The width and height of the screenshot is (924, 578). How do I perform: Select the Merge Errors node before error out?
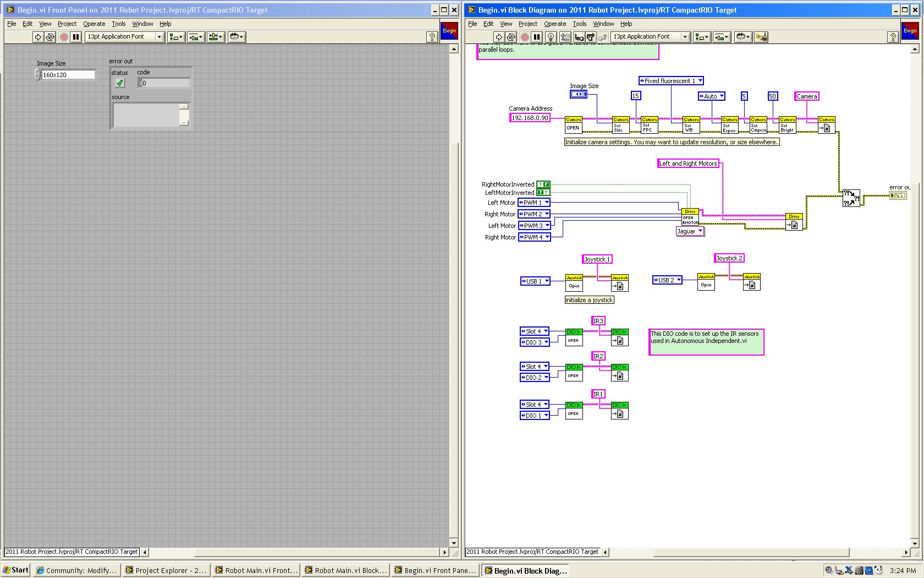click(x=851, y=198)
